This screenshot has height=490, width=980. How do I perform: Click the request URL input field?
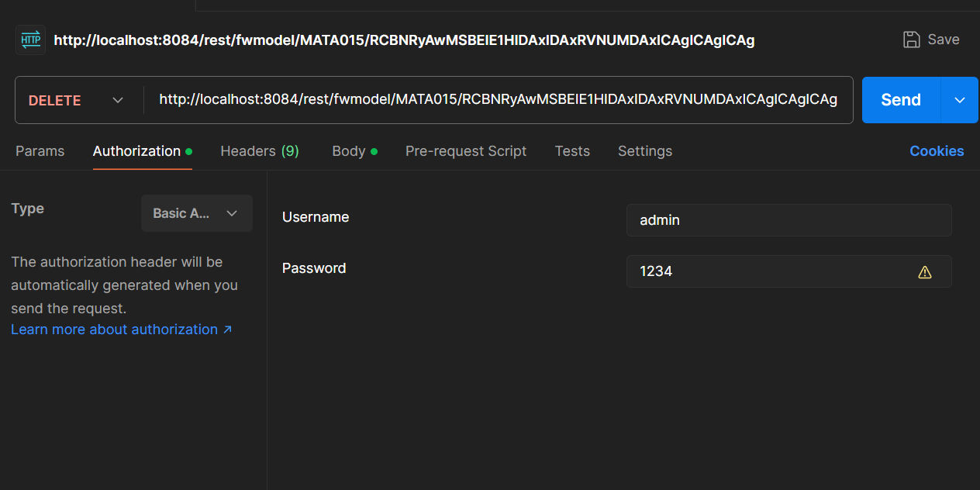tap(498, 100)
